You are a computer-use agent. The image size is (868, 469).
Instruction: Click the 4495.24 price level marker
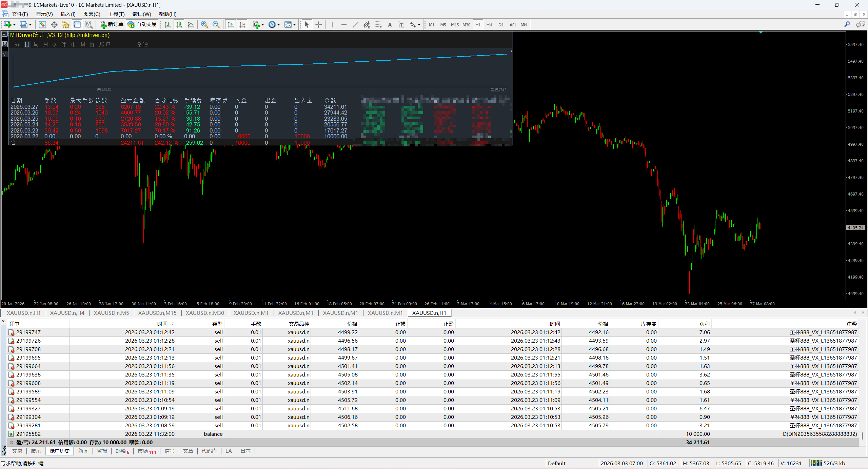(x=855, y=228)
